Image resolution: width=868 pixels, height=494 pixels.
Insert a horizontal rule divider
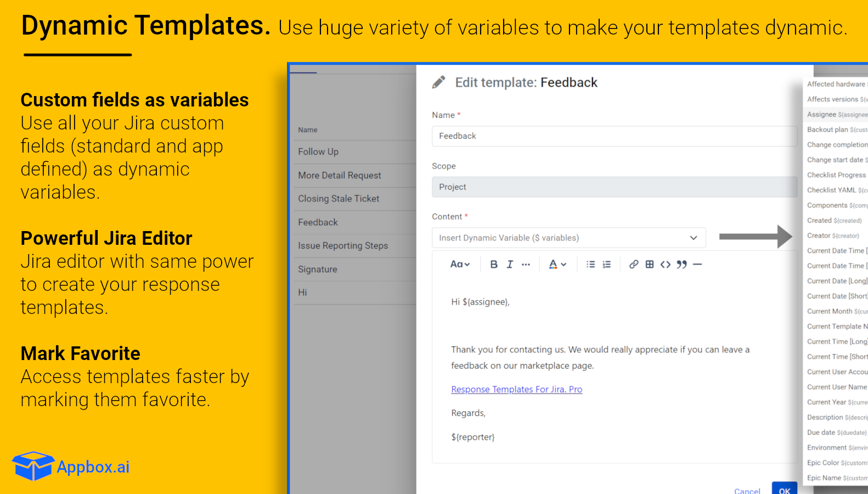697,265
